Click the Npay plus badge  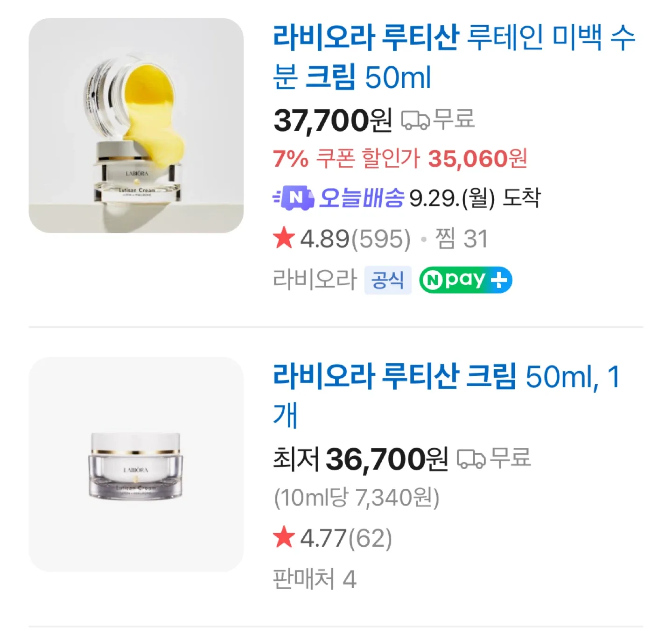465,280
